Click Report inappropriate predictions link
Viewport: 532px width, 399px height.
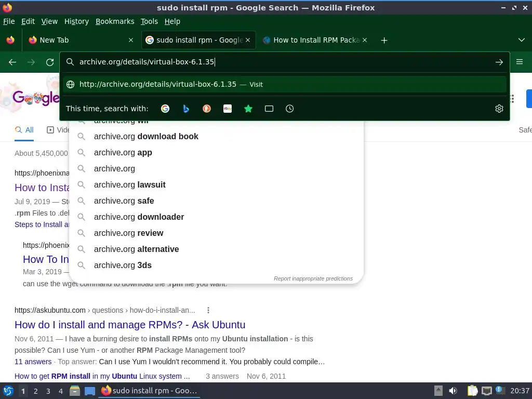coord(313,278)
